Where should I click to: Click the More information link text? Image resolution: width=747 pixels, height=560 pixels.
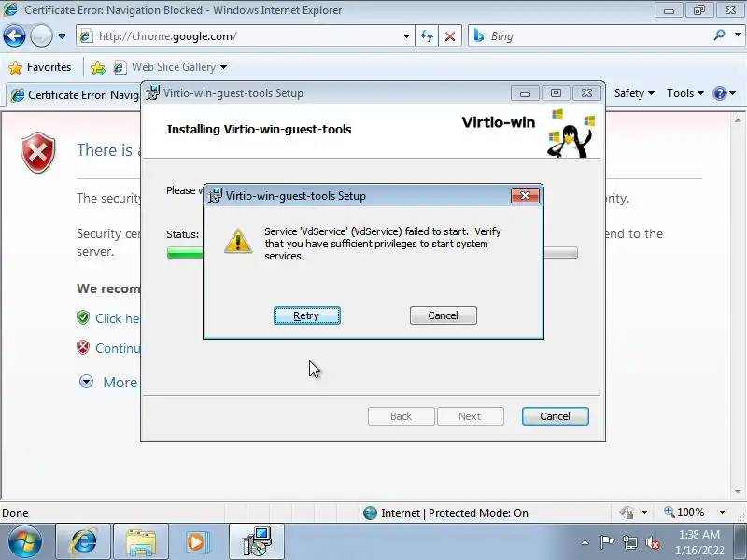point(121,382)
